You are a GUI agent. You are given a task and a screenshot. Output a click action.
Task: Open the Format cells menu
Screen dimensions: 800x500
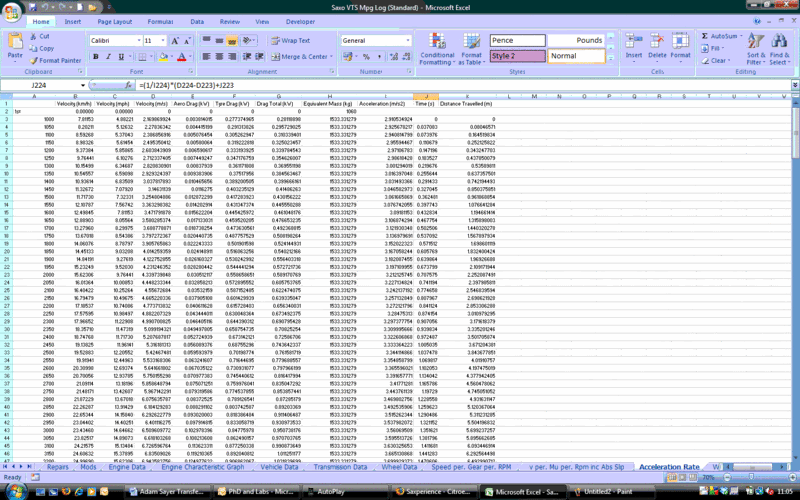point(680,49)
